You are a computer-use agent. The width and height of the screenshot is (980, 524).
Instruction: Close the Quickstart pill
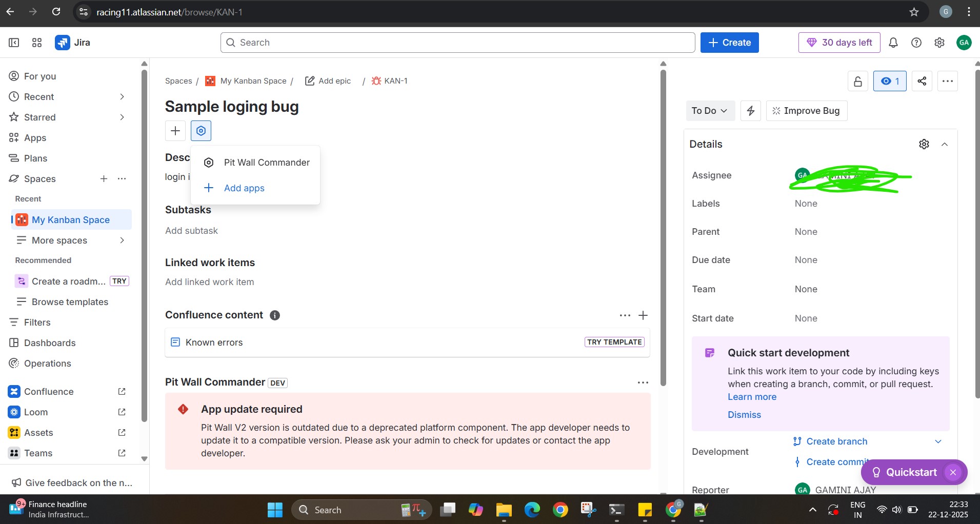[x=953, y=472]
